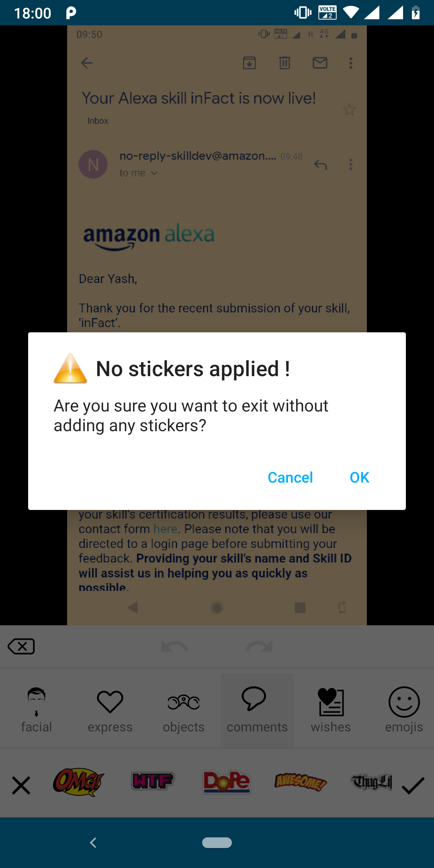
Task: Pick the Dope sticker
Action: click(x=227, y=782)
